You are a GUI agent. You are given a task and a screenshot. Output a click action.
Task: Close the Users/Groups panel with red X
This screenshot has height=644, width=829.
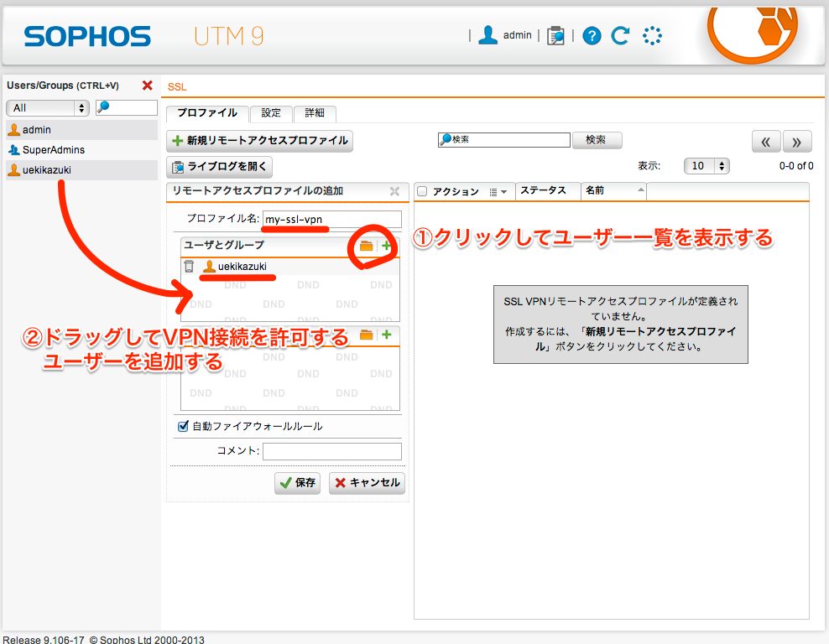(148, 85)
